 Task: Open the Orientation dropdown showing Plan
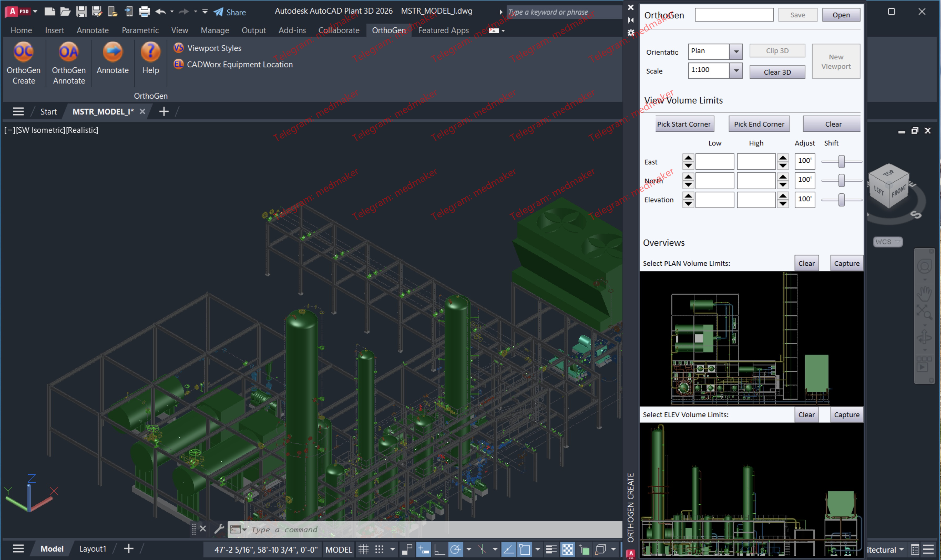736,52
